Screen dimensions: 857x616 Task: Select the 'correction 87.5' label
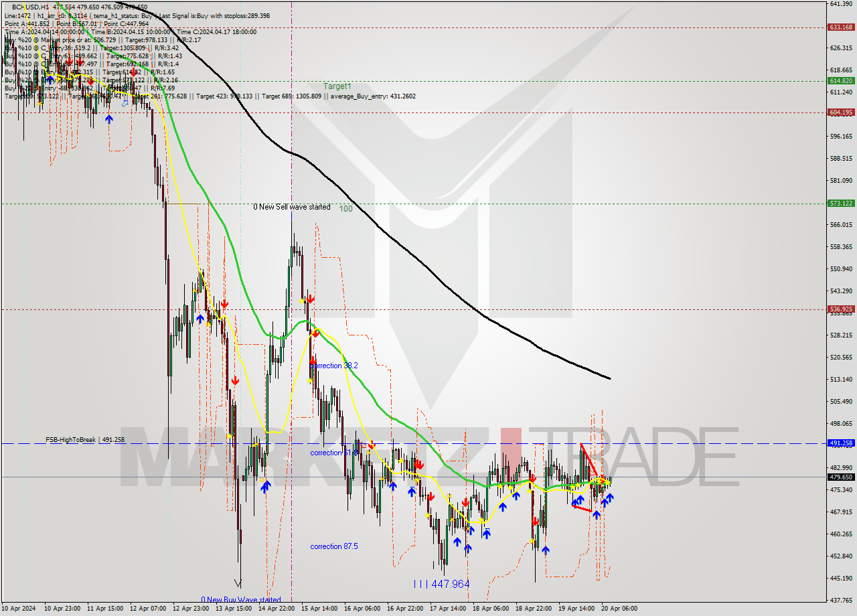pyautogui.click(x=333, y=546)
